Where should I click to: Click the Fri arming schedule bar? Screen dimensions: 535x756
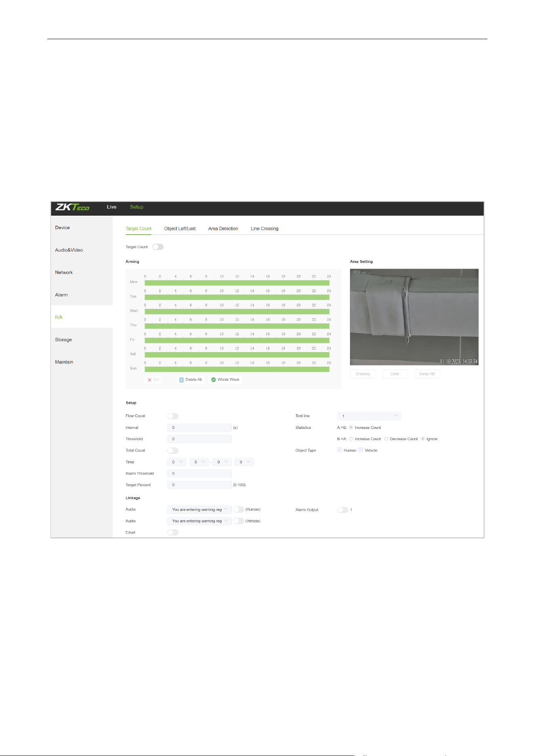237,340
